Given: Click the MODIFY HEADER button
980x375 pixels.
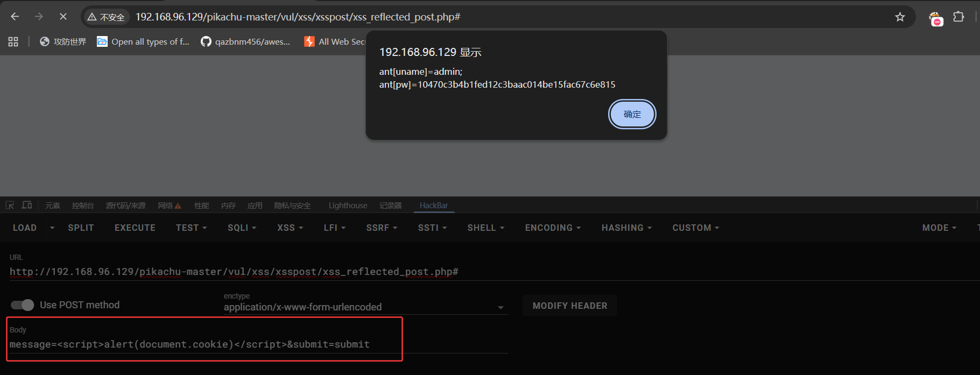Looking at the screenshot, I should pos(570,306).
